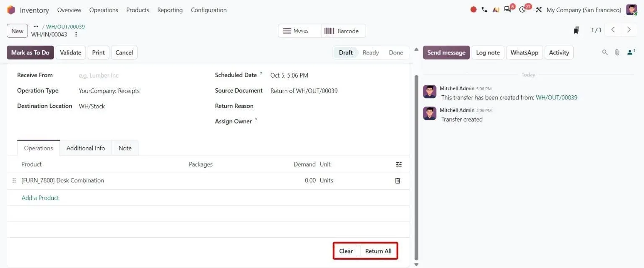Open the WH/OUT/00039 breadcrumb link
Screen dimensions: 644x268
coord(65,26)
